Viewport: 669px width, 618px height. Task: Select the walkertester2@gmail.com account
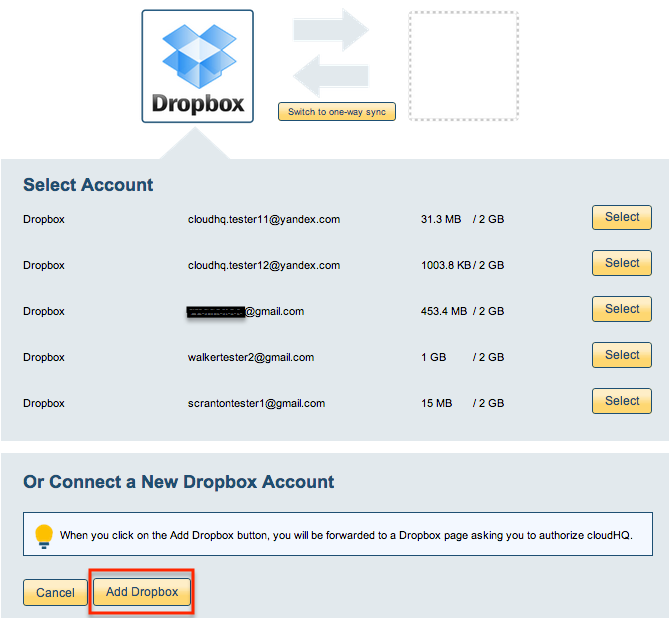point(622,355)
